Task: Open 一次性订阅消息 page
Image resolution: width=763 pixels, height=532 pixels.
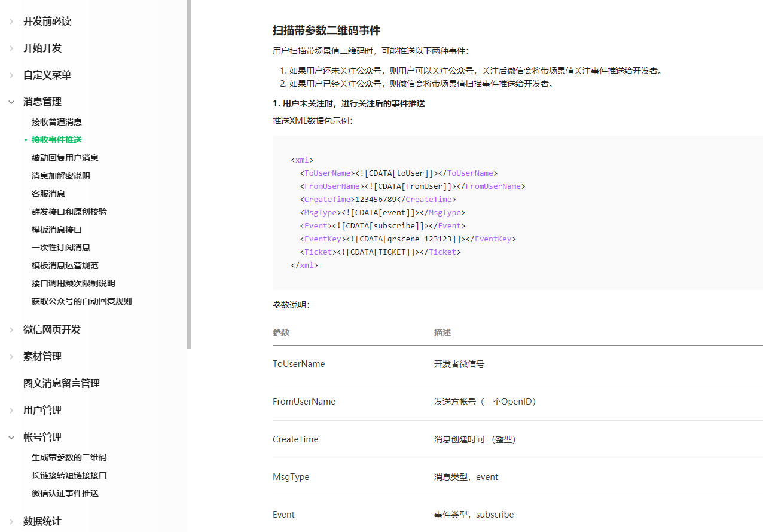Action: (61, 247)
